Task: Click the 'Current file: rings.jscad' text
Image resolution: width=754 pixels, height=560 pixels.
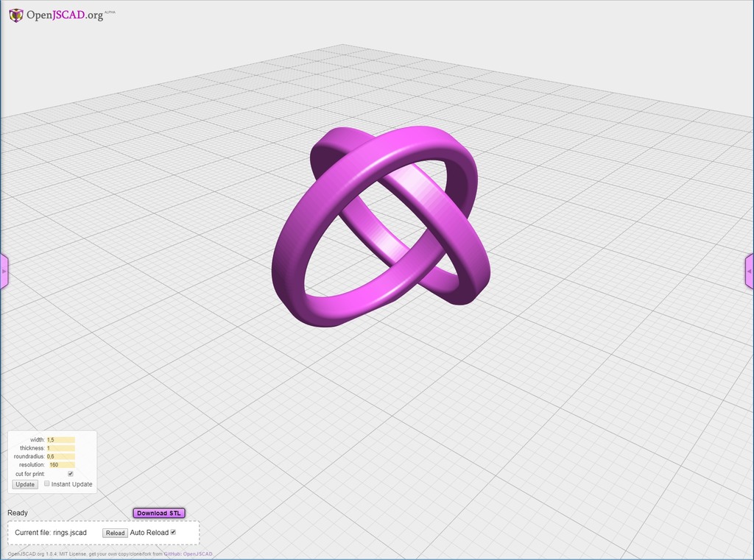Action: 51,533
